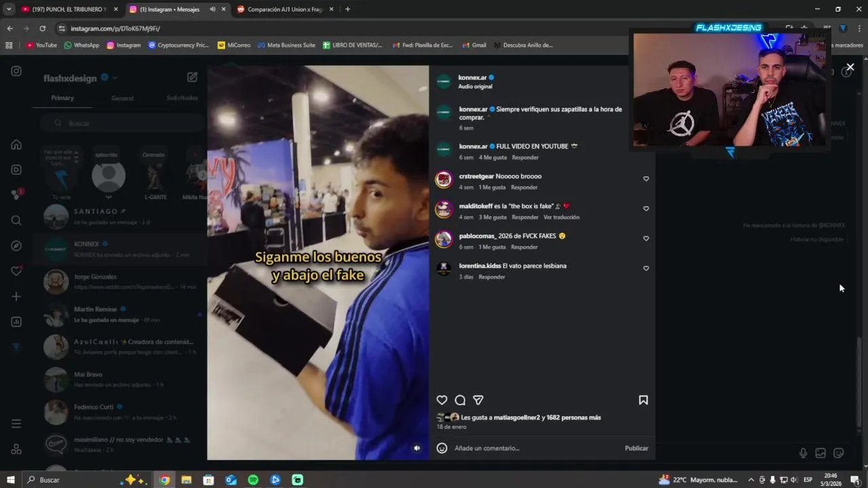Open Notifications heart in sidebar

pos(16,271)
